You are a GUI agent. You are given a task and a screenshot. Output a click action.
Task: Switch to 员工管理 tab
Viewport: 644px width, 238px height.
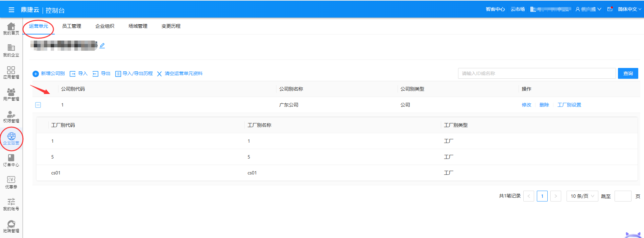tap(72, 26)
